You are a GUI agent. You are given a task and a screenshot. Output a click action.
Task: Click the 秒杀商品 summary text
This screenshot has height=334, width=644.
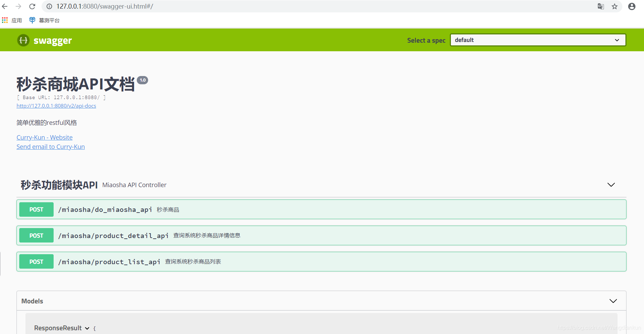(168, 209)
